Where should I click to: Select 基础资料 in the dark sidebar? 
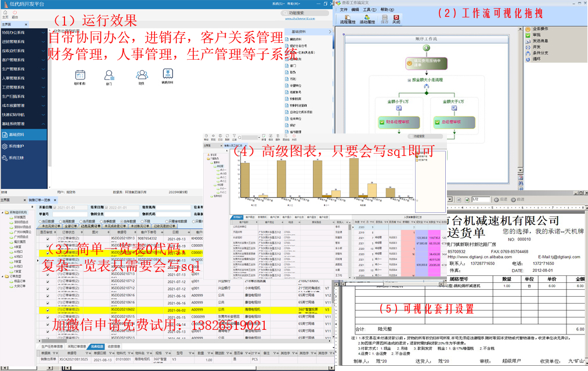(x=24, y=134)
